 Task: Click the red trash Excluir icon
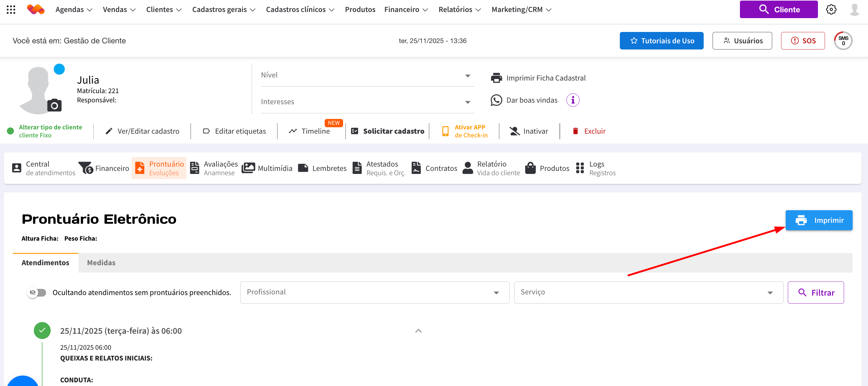[x=575, y=131]
